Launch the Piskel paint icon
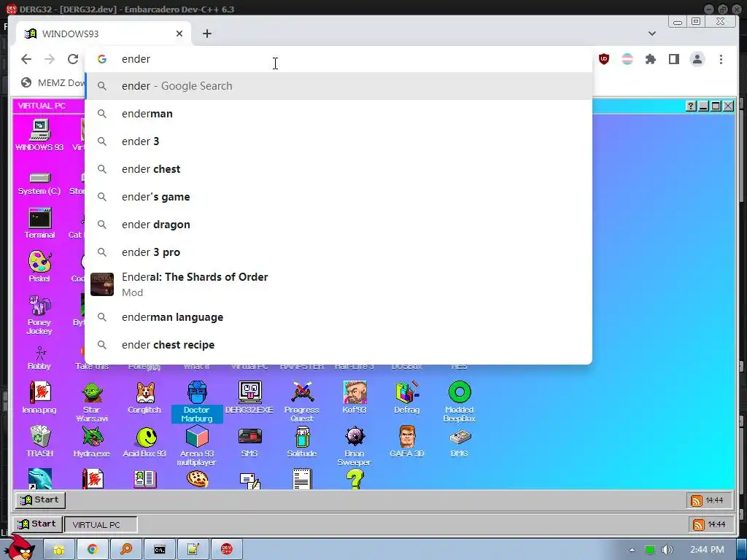Screen dimensions: 747x560 pyautogui.click(x=39, y=267)
